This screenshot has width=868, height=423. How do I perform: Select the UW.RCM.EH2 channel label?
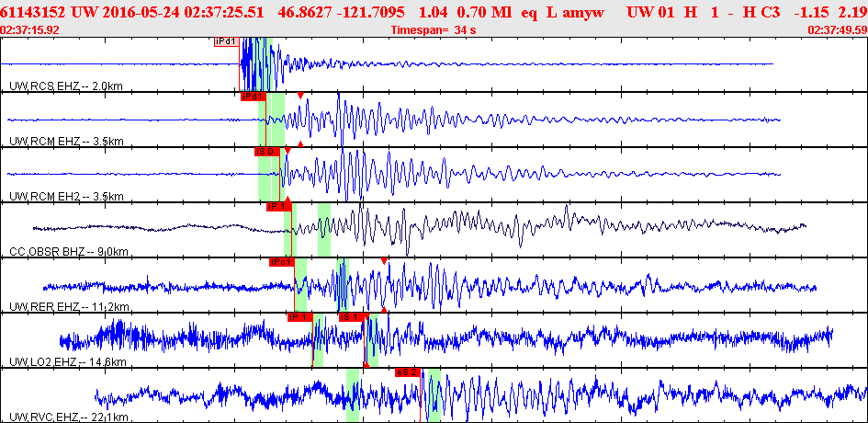(66, 197)
